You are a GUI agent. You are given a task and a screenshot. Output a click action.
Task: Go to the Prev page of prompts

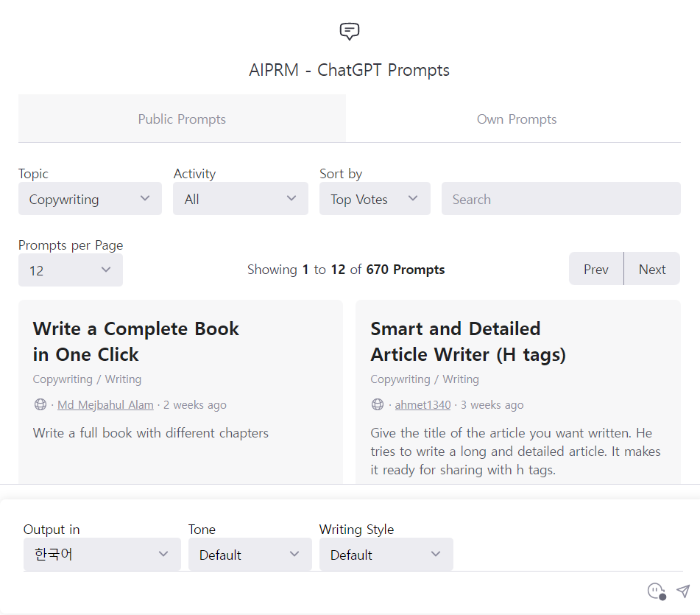coord(596,269)
